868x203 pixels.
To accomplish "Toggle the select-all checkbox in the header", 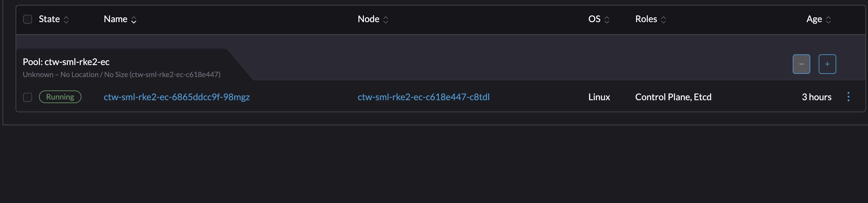I will pyautogui.click(x=27, y=19).
